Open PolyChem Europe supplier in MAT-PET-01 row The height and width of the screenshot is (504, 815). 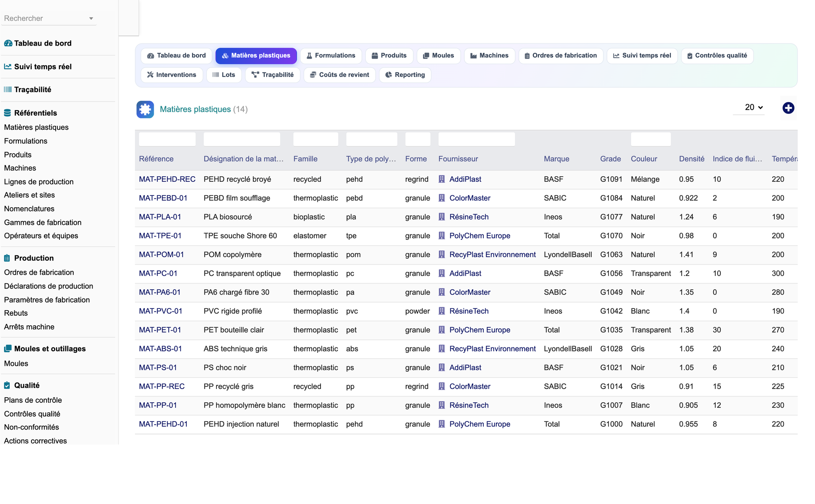pos(480,330)
